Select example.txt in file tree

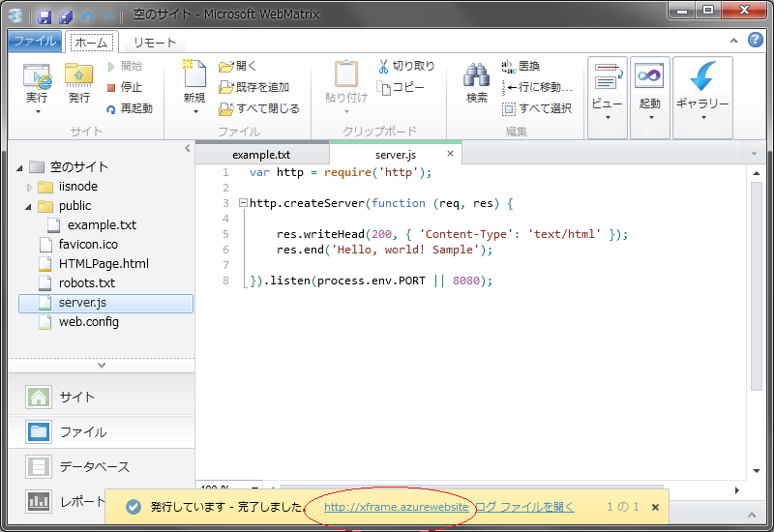tap(102, 225)
